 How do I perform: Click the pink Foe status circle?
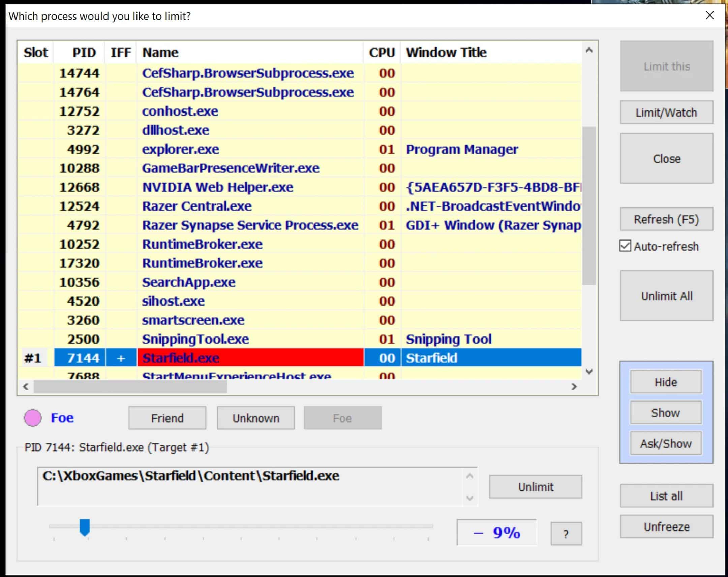coord(33,418)
